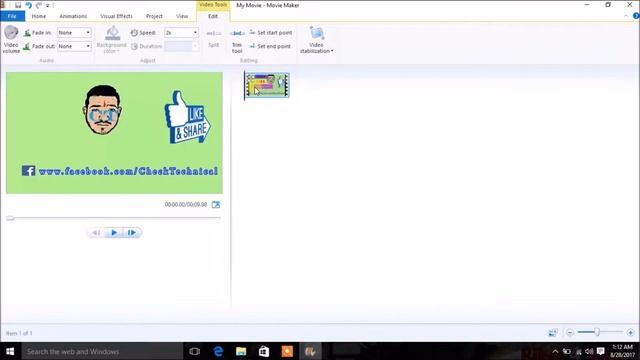Click the network icon in system tray

pos(578,351)
